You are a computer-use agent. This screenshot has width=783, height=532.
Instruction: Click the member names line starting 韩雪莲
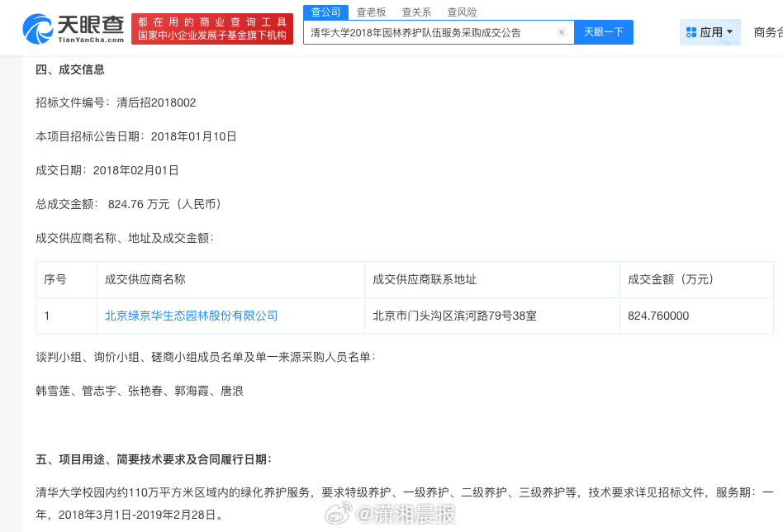[140, 391]
